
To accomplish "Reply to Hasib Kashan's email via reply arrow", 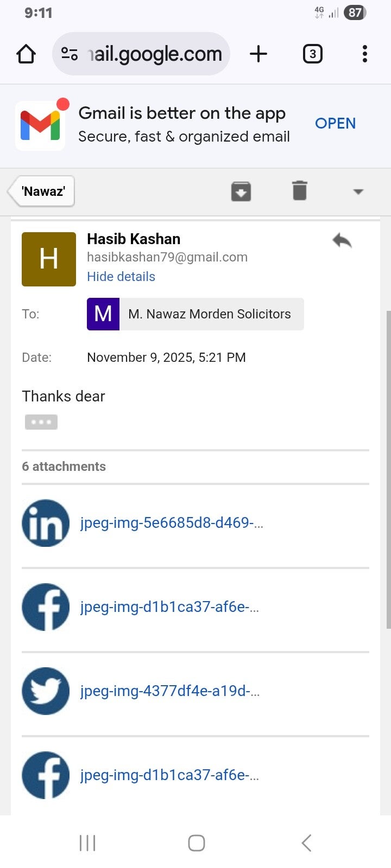I will pyautogui.click(x=342, y=241).
